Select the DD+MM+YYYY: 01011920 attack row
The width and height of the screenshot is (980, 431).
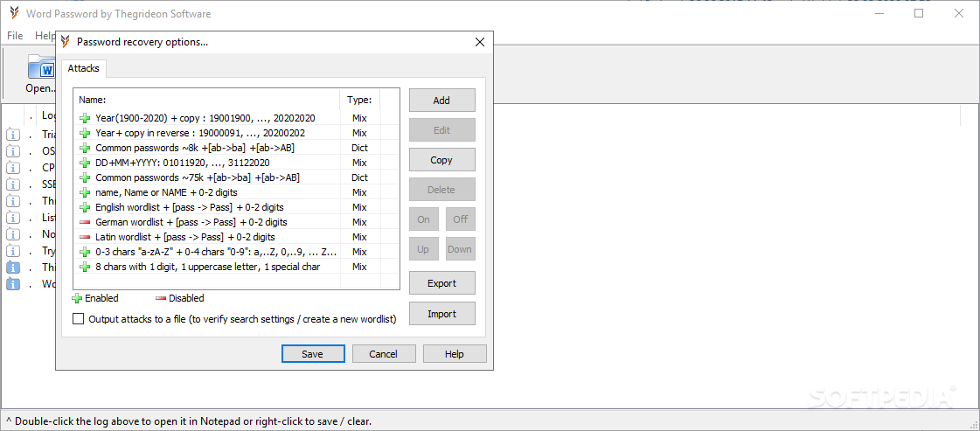point(236,163)
